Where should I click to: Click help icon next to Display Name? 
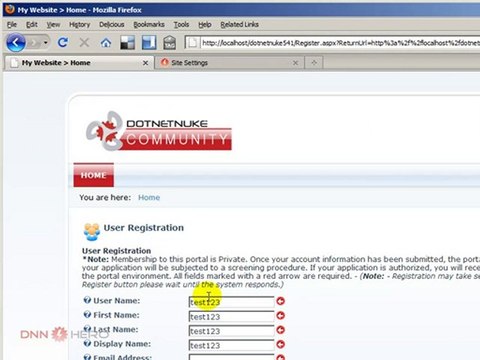click(x=87, y=343)
